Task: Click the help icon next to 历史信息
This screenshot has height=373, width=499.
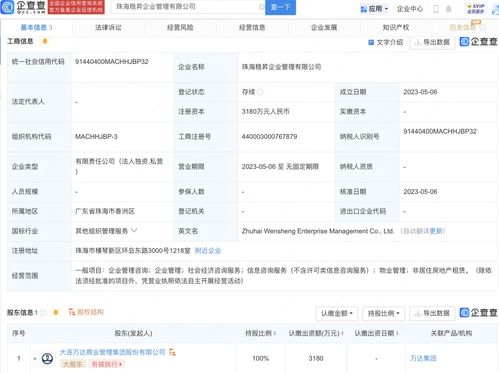Action: (x=483, y=27)
